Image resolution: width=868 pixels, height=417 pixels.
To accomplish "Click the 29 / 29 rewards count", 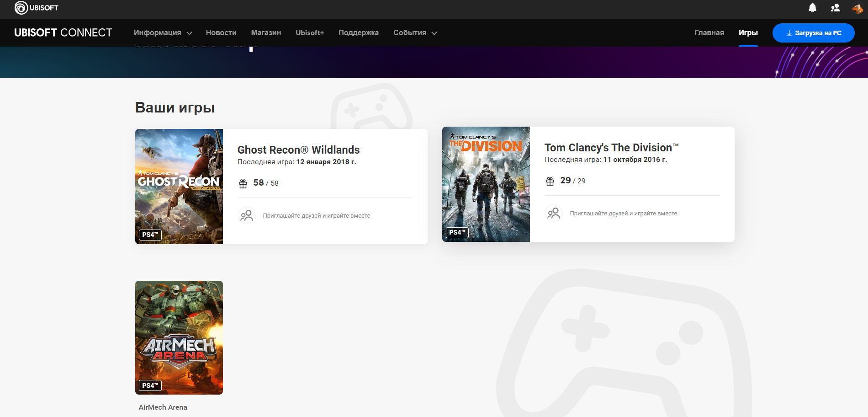I will pos(573,181).
